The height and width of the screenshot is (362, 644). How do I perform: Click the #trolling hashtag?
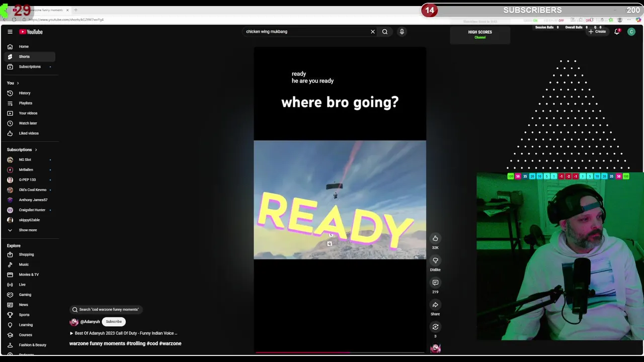pyautogui.click(x=136, y=343)
